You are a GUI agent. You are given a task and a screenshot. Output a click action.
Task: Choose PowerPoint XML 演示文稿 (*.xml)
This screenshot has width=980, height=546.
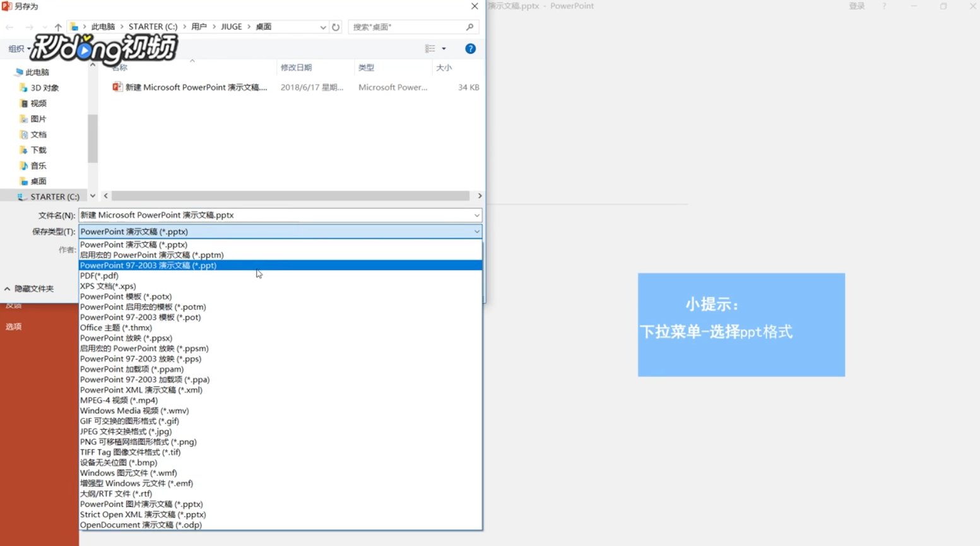pyautogui.click(x=280, y=390)
